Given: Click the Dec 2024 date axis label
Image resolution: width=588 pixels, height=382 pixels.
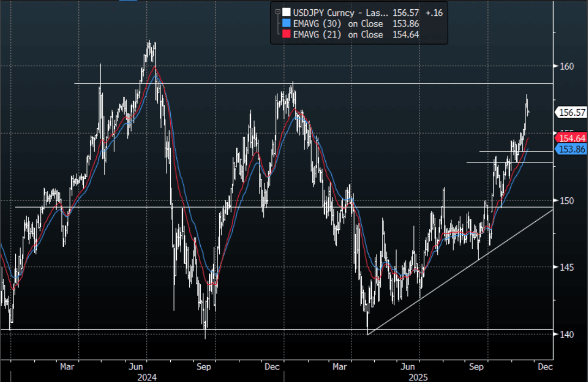Looking at the screenshot, I should click(272, 367).
